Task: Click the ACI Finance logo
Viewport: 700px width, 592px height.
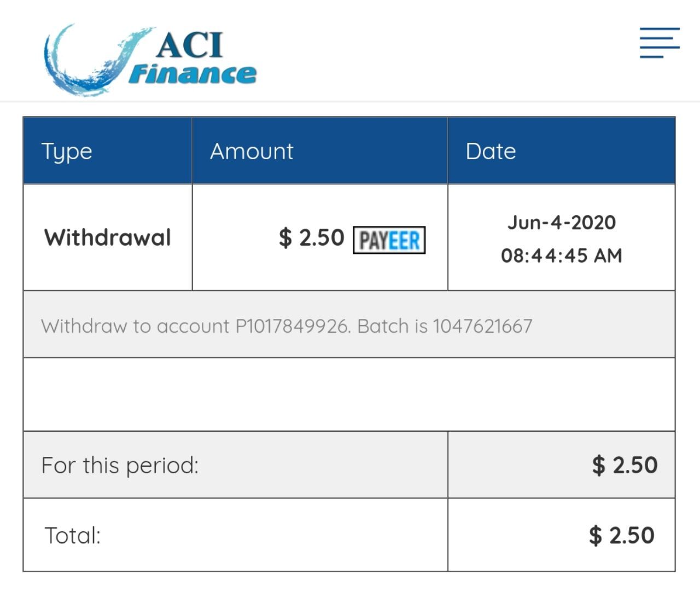Action: (x=150, y=59)
